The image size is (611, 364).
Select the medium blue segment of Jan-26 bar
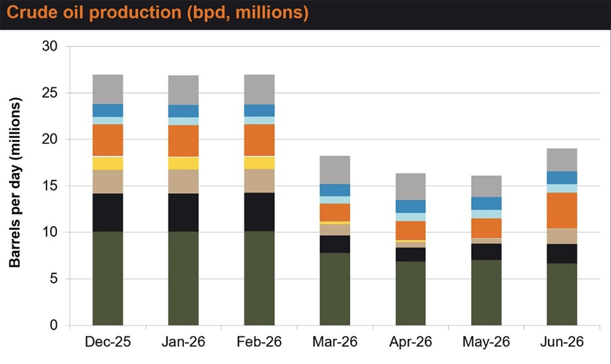(x=183, y=111)
